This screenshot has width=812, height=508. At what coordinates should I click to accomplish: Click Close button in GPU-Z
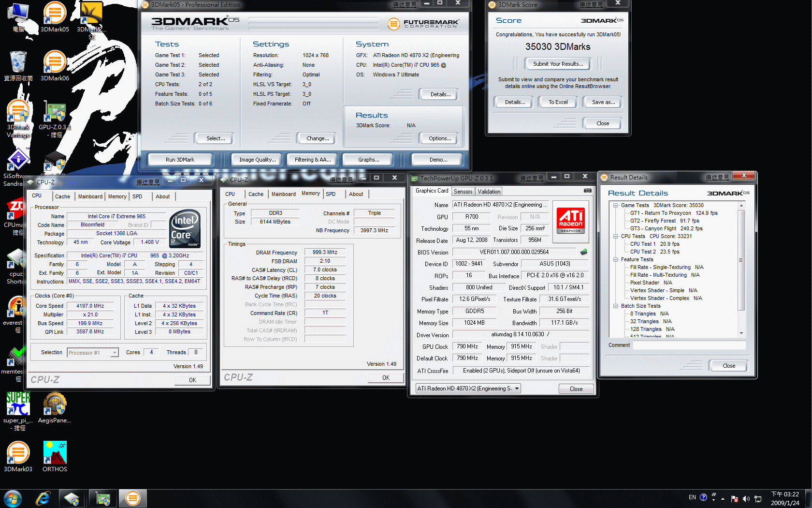click(x=576, y=389)
